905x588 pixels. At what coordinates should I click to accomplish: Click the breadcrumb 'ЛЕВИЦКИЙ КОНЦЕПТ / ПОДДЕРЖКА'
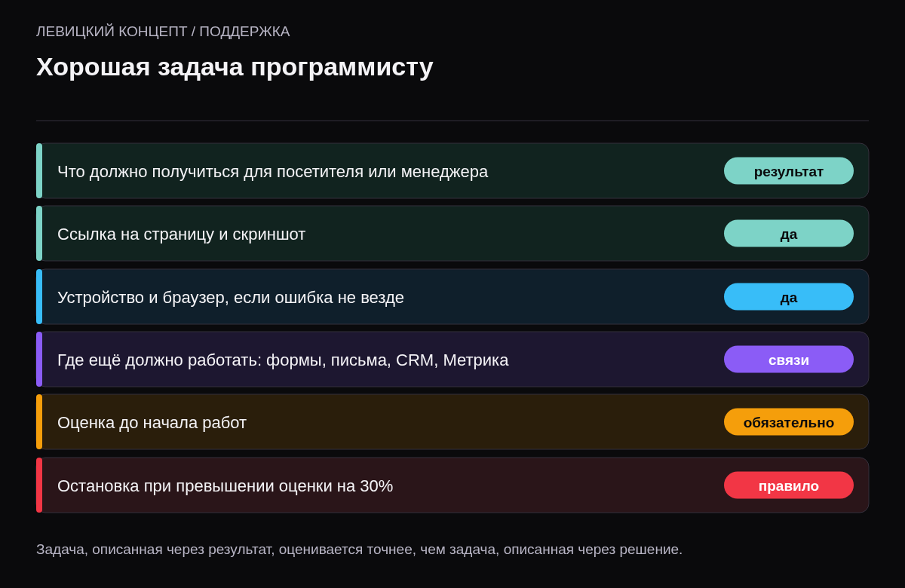tap(163, 32)
